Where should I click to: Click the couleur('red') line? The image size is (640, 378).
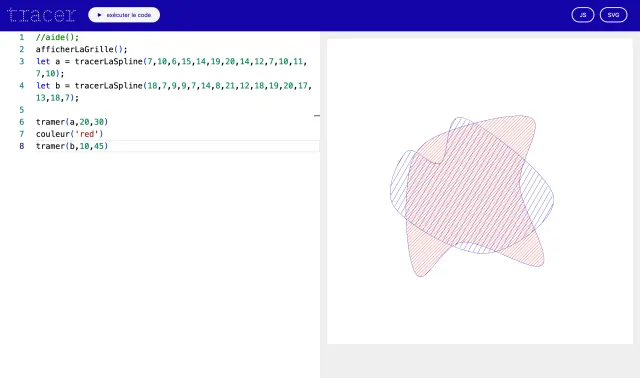pyautogui.click(x=69, y=134)
